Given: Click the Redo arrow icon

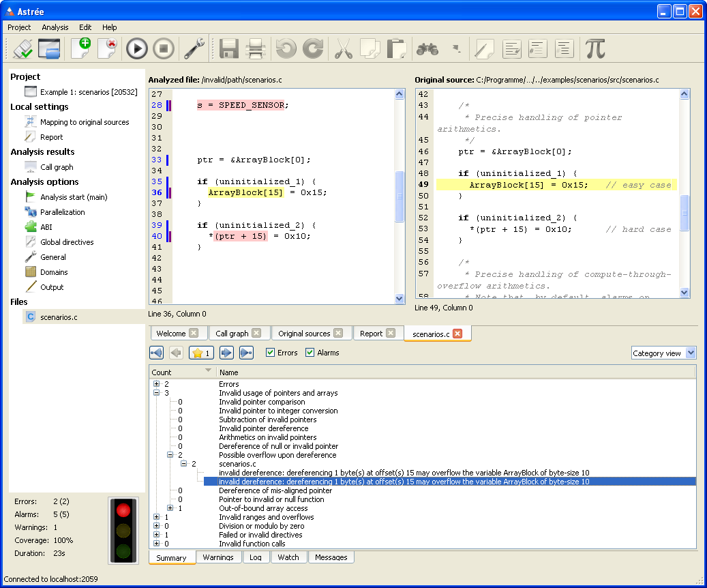Looking at the screenshot, I should coord(313,48).
